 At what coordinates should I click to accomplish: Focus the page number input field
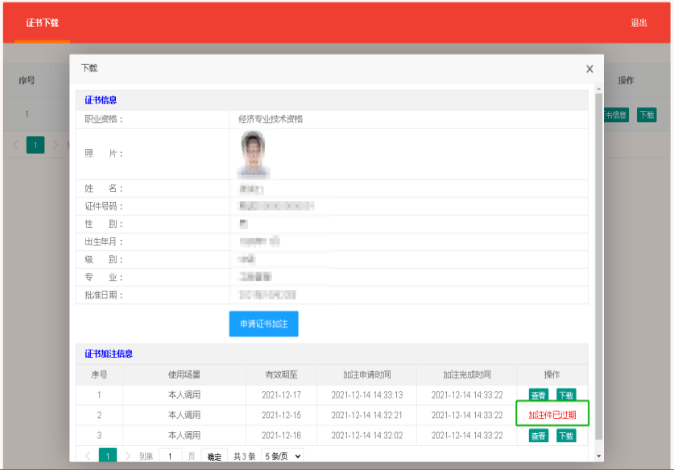coord(170,456)
